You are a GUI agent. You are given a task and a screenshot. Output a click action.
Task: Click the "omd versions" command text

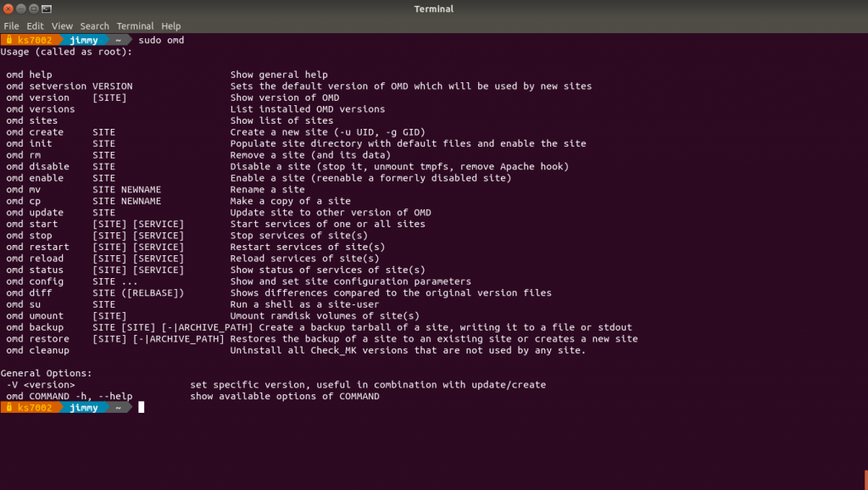pos(41,109)
